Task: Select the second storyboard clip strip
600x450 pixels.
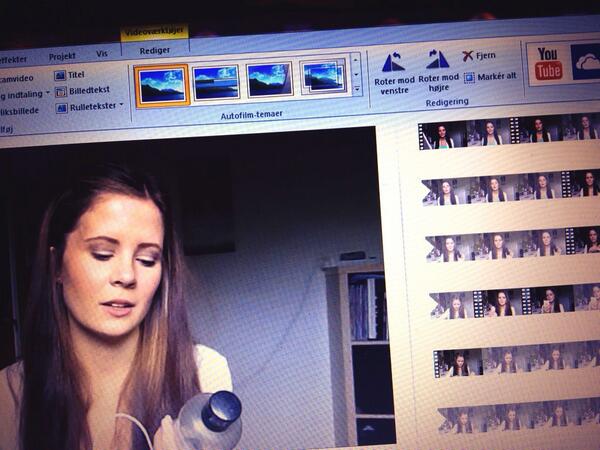Action: point(511,188)
